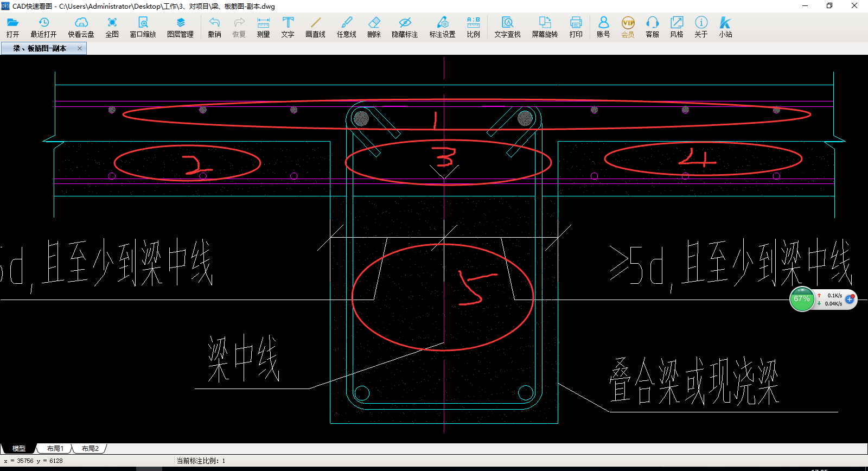Open 标注设置 annotation settings
Viewport: 868px width, 471px height.
point(443,27)
